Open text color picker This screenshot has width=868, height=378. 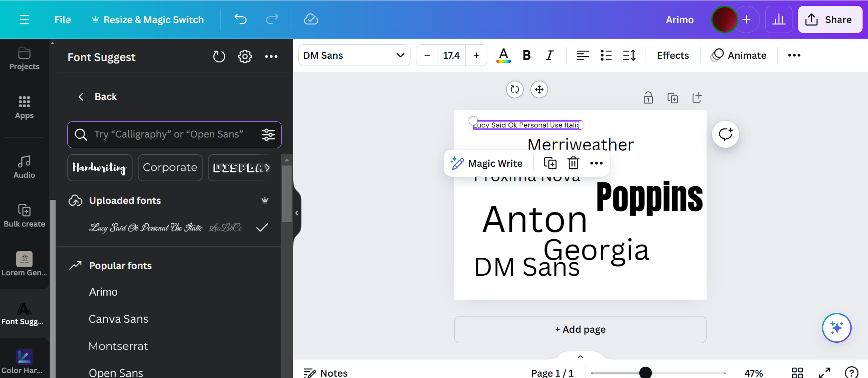[504, 55]
